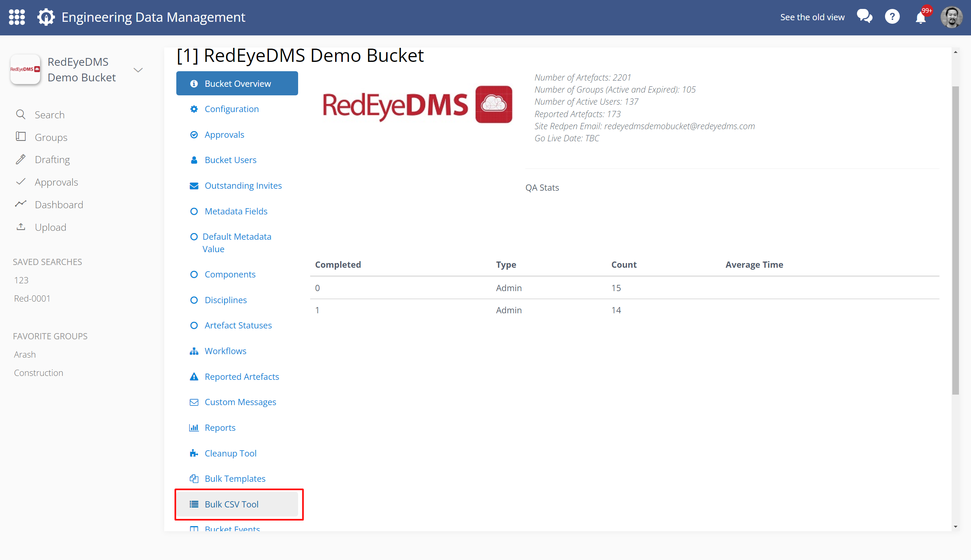
Task: Click the large RedEyeDMS logo image
Action: coord(418,105)
